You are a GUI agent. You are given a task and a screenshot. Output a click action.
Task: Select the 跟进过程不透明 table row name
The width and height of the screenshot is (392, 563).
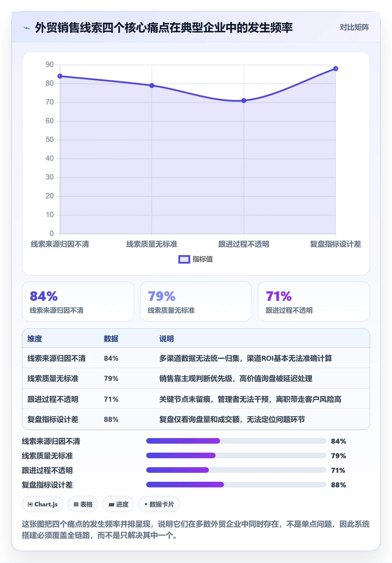pos(53,399)
